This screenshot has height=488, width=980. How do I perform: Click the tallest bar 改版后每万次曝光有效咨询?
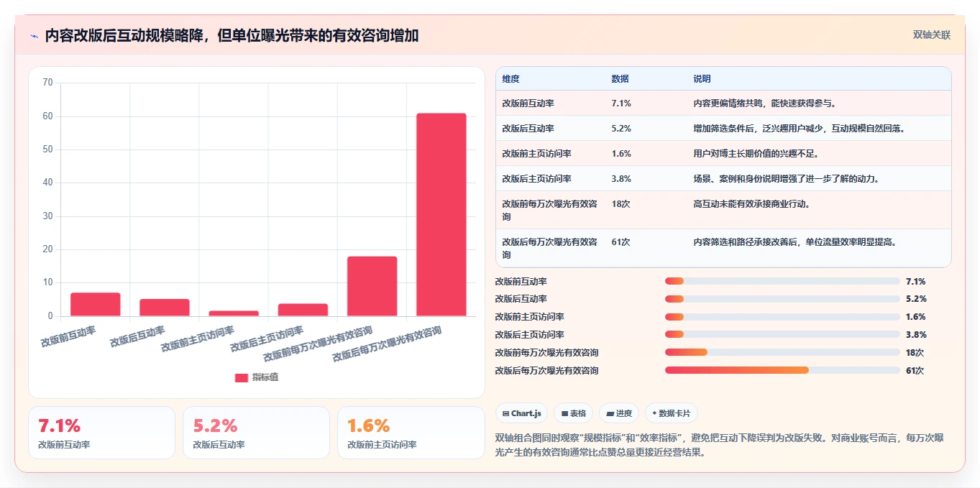pyautogui.click(x=441, y=215)
